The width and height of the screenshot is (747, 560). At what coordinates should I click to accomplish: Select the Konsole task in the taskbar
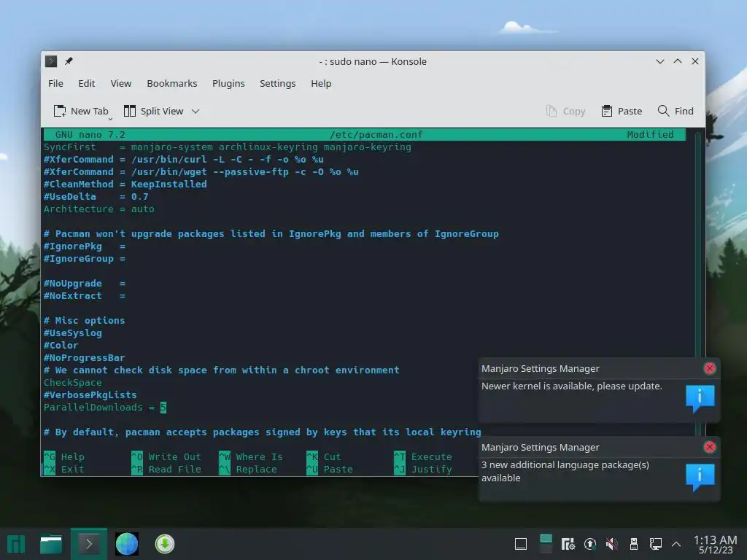88,544
